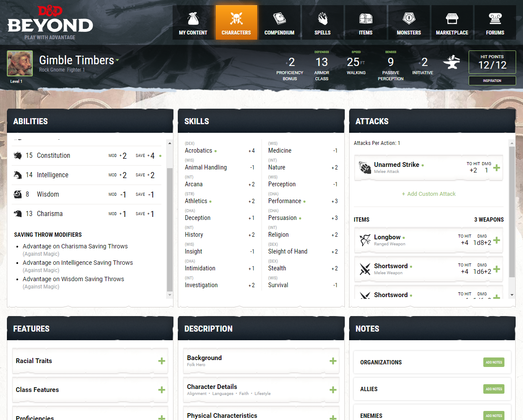Click the Armor Class 13 value

[x=321, y=62]
